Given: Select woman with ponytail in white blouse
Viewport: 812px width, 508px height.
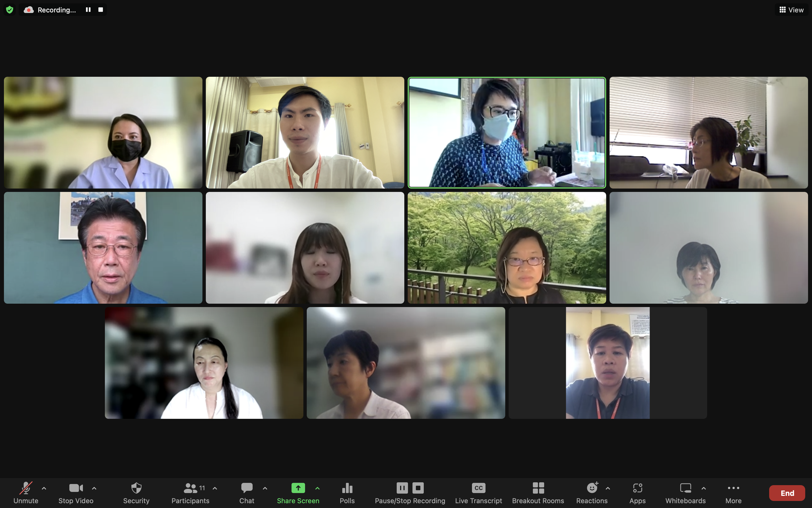Looking at the screenshot, I should click(x=204, y=363).
